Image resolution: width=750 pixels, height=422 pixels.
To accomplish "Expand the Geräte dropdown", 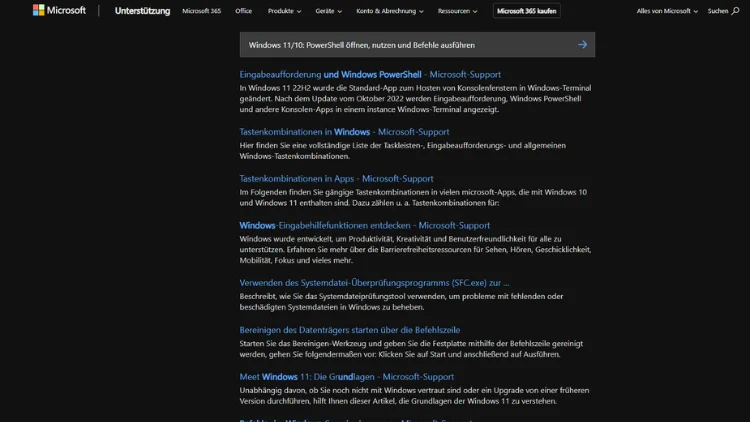I will pos(328,11).
